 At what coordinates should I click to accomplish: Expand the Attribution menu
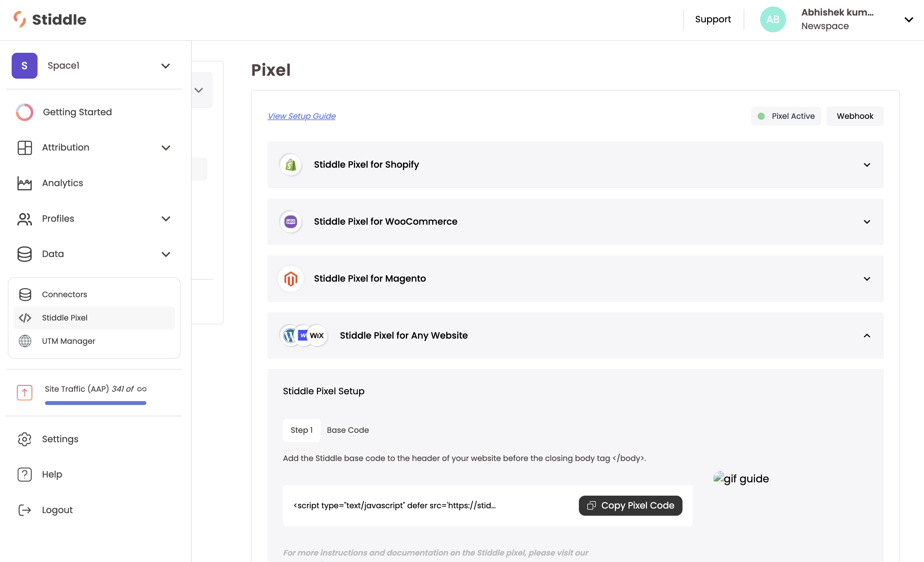click(x=166, y=148)
